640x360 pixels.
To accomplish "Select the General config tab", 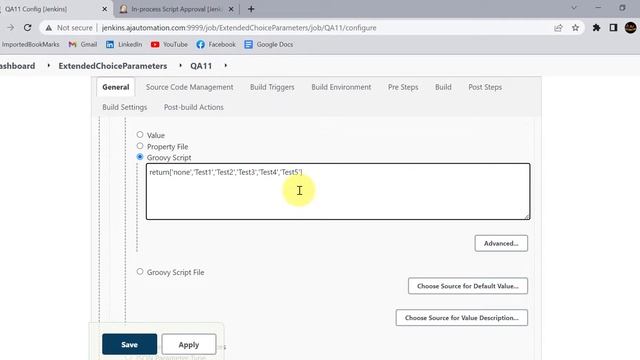I will [116, 87].
